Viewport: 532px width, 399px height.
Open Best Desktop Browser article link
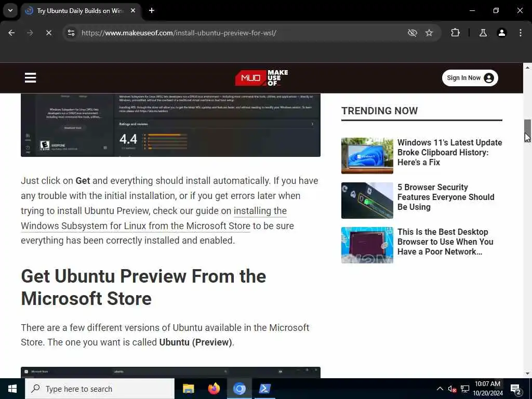(x=445, y=242)
